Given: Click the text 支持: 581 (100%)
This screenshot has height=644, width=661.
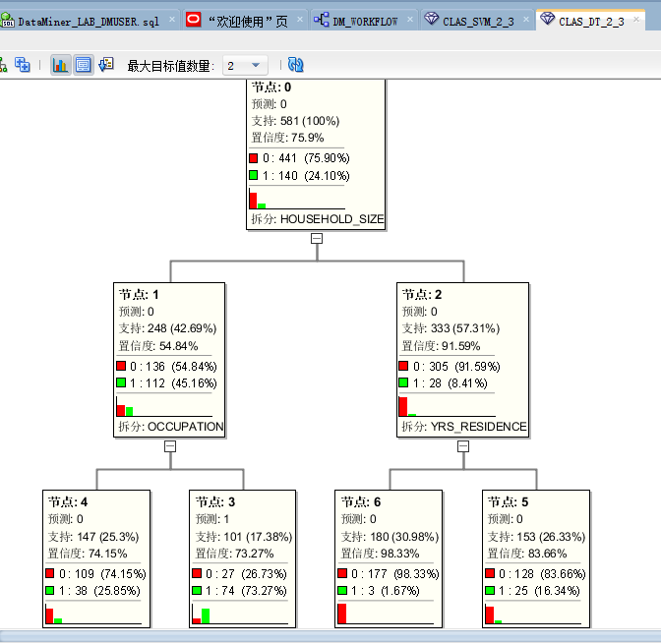Looking at the screenshot, I should [x=295, y=121].
